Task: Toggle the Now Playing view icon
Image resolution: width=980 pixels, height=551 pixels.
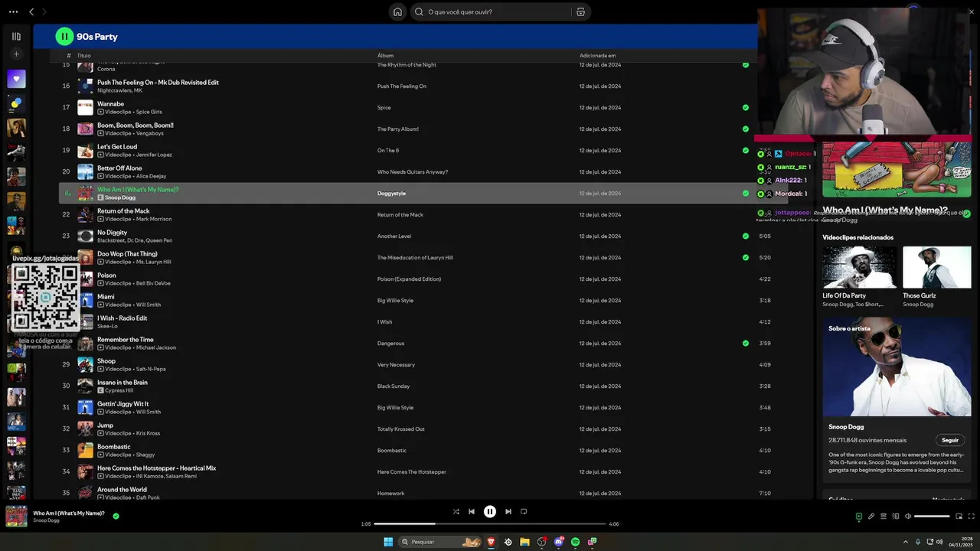Action: tap(858, 517)
